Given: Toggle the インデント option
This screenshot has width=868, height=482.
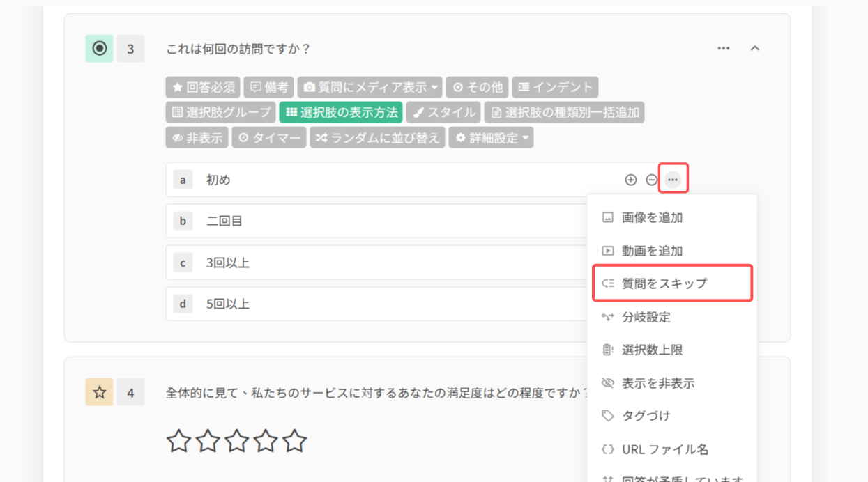Looking at the screenshot, I should (x=556, y=87).
